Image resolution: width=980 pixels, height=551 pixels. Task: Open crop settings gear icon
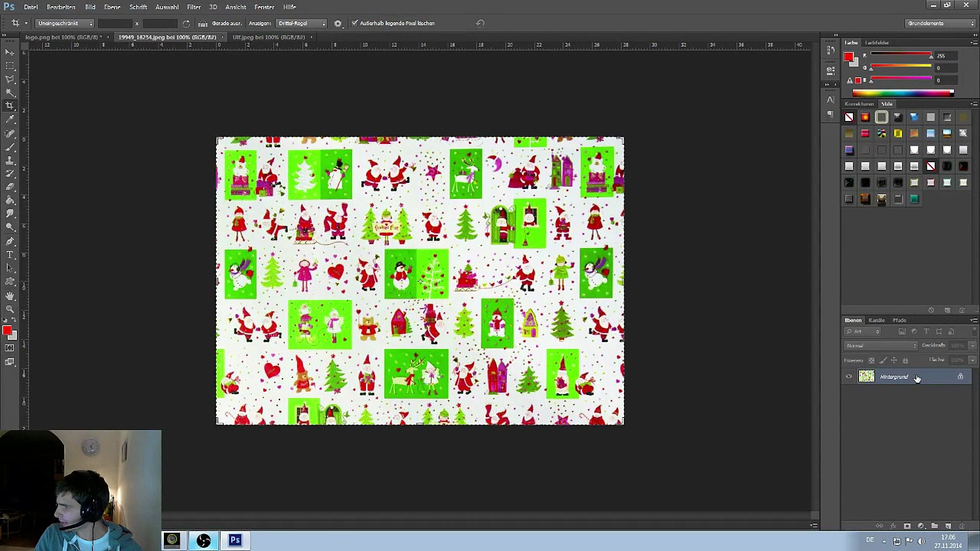point(338,24)
